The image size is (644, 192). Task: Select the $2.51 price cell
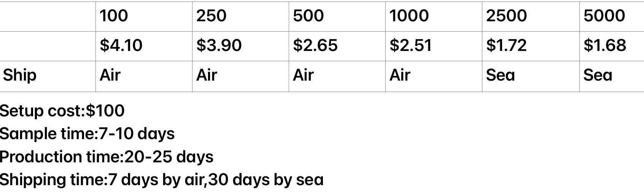coord(434,46)
